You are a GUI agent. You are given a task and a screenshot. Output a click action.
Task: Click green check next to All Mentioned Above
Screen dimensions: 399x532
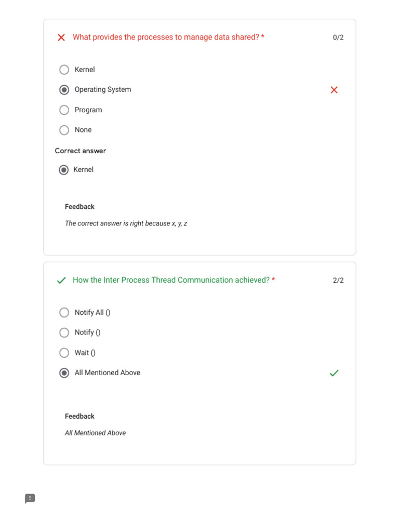334,373
